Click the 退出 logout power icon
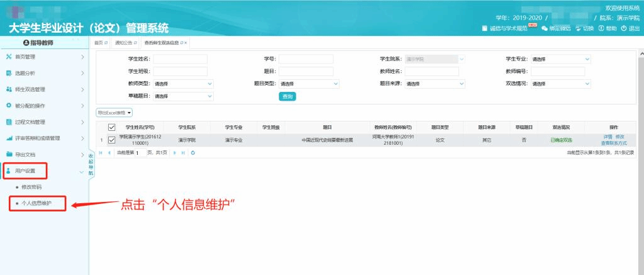The width and height of the screenshot is (644, 275). pos(624,28)
